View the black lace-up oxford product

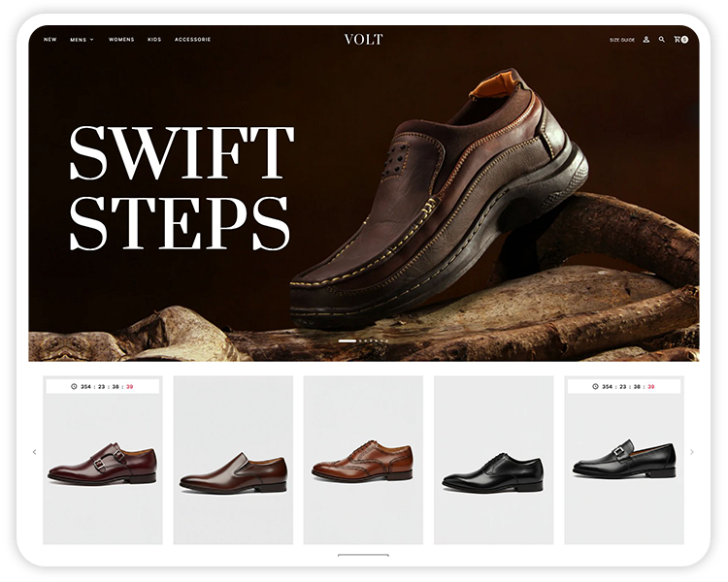[492, 471]
